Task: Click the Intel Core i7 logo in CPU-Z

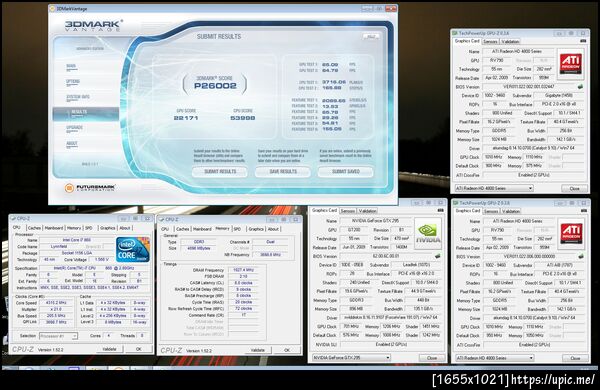Action: click(x=133, y=249)
